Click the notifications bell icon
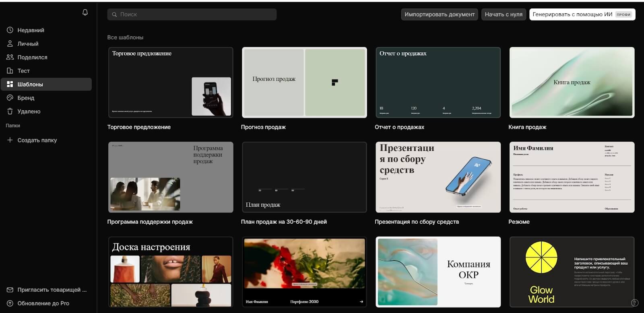 [x=85, y=12]
